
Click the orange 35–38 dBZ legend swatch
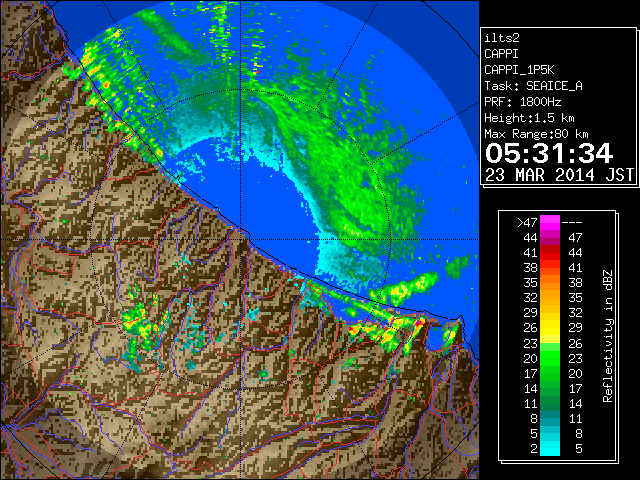tap(550, 283)
